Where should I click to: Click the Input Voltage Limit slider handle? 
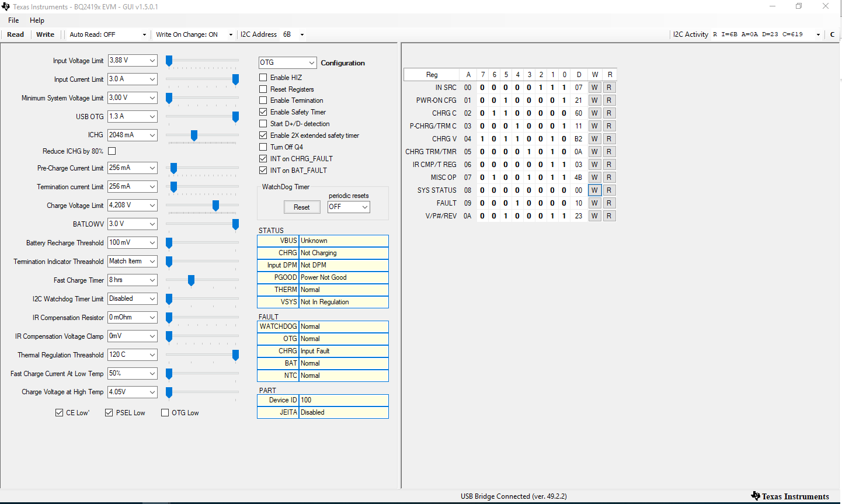pos(169,61)
